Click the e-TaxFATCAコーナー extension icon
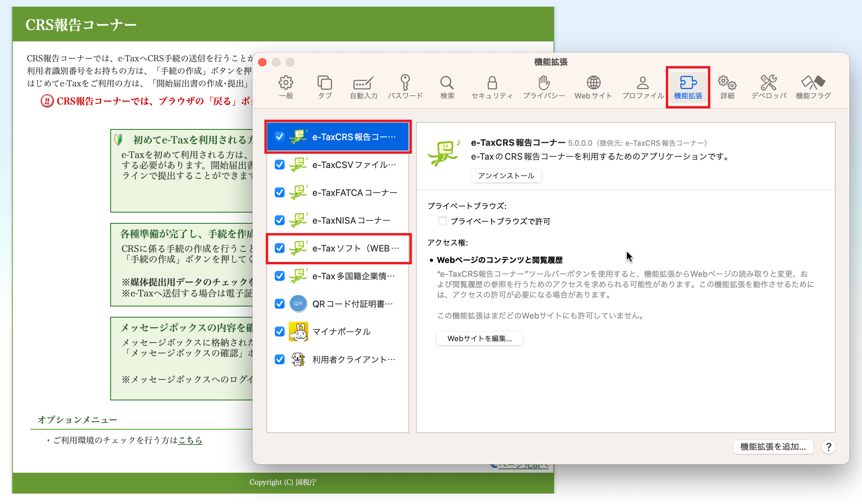The image size is (862, 504). (x=298, y=192)
